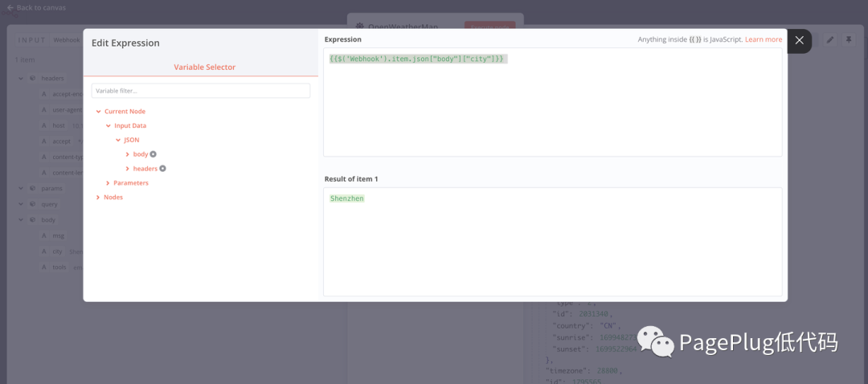Expand the Parameters tree item
Viewport: 868px width, 384px height.
[108, 183]
